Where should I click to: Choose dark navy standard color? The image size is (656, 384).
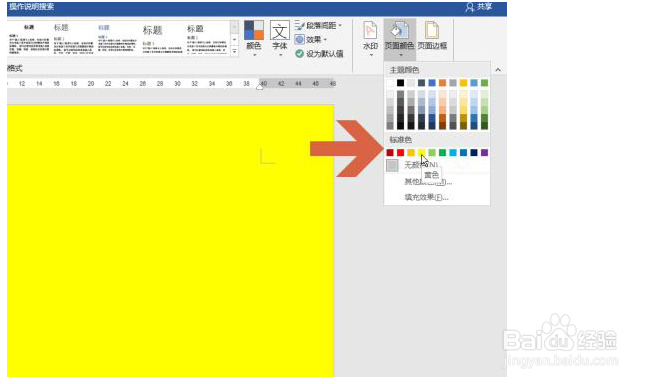tap(474, 153)
